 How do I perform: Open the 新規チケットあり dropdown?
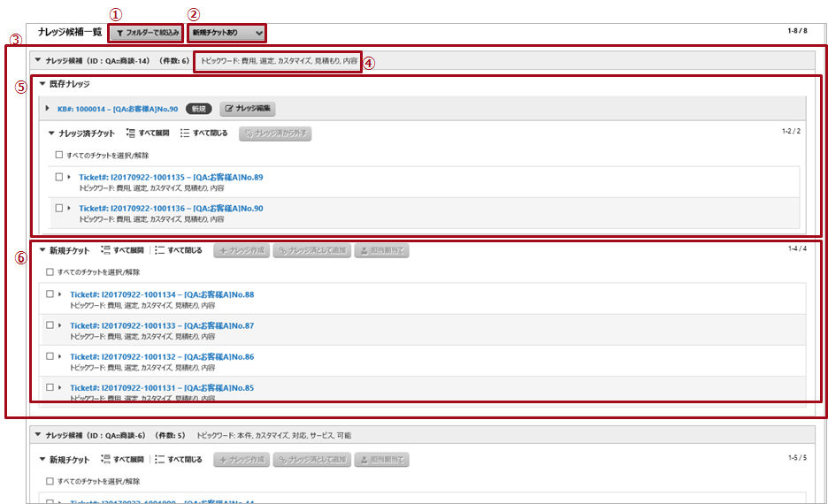(227, 33)
